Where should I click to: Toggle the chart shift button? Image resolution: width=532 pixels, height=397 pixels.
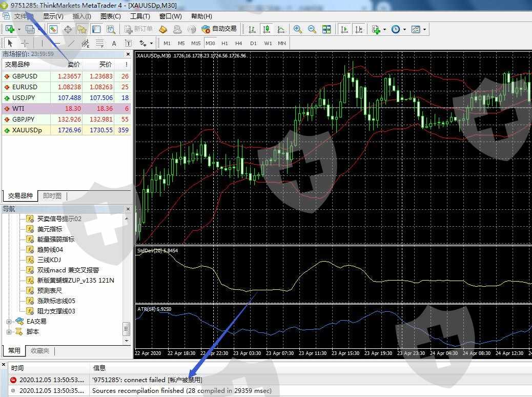pos(359,29)
